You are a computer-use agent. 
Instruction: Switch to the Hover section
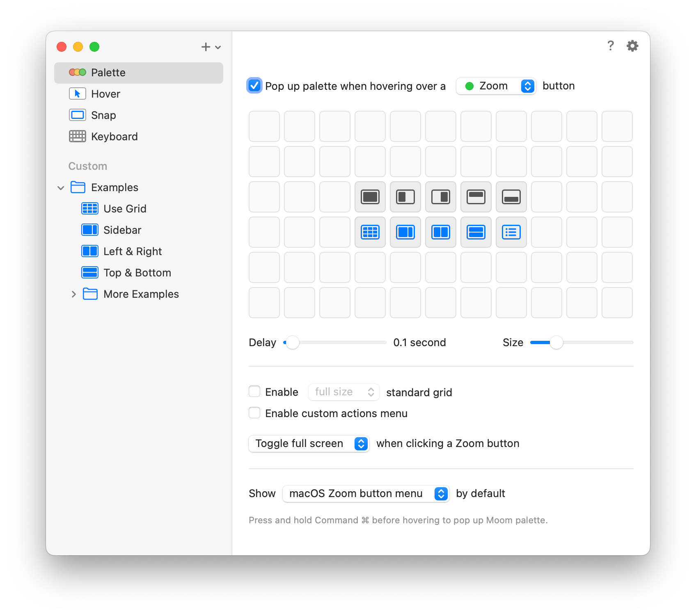click(105, 94)
